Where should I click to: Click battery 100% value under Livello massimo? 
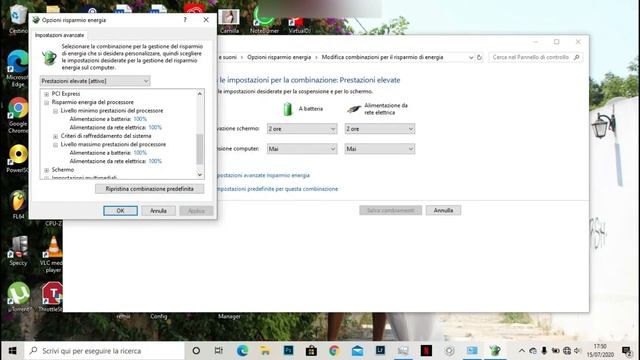pyautogui.click(x=140, y=153)
